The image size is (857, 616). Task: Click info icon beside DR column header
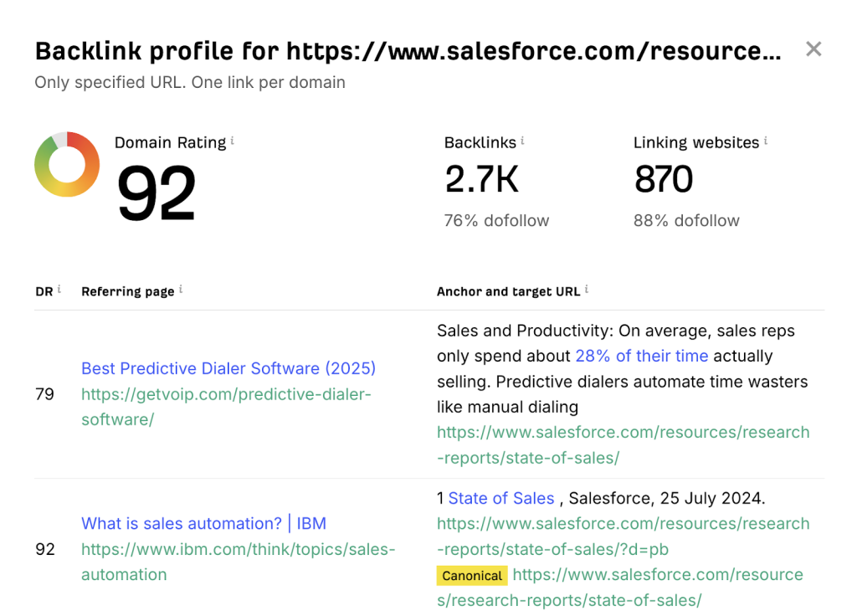(x=59, y=290)
